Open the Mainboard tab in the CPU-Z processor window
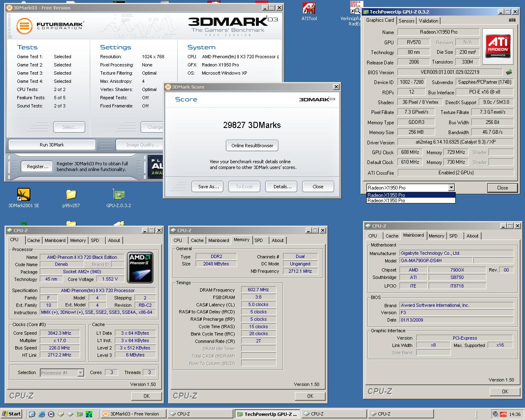 click(55, 240)
